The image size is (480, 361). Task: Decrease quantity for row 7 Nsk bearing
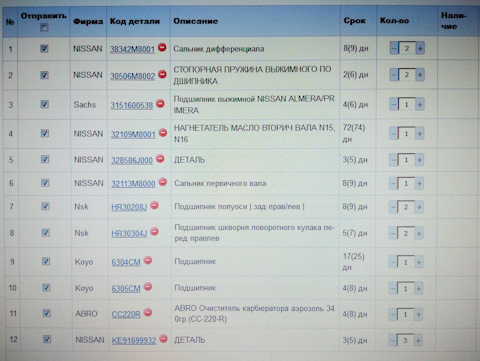(393, 207)
